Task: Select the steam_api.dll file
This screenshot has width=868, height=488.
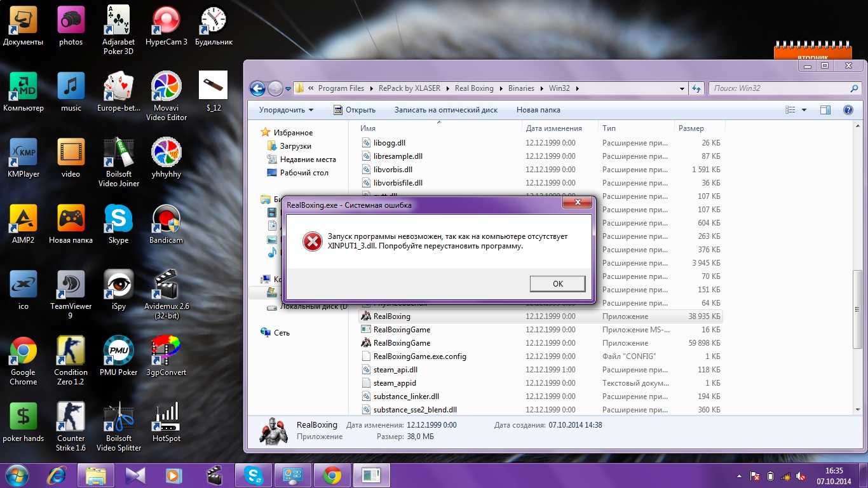Action: [x=395, y=370]
